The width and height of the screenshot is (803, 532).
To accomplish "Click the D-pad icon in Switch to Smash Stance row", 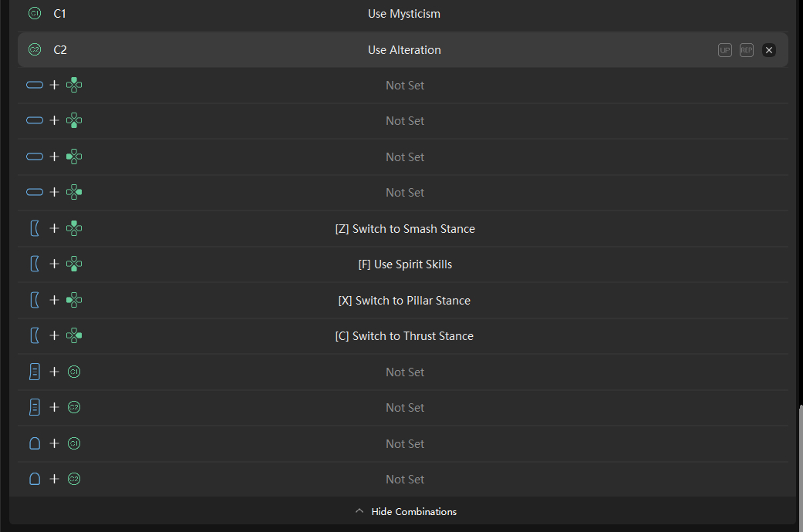I will (x=74, y=228).
